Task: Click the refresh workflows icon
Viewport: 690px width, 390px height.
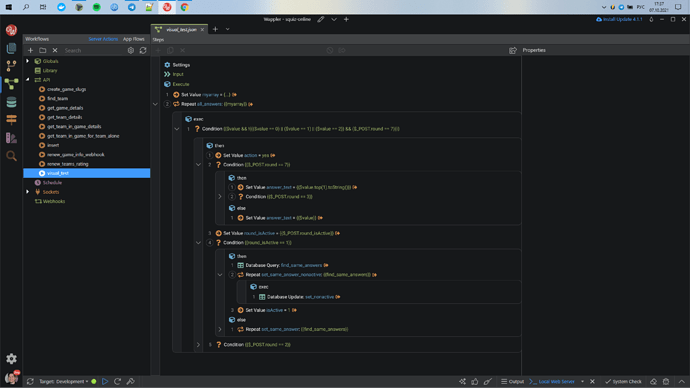Action: pos(143,51)
